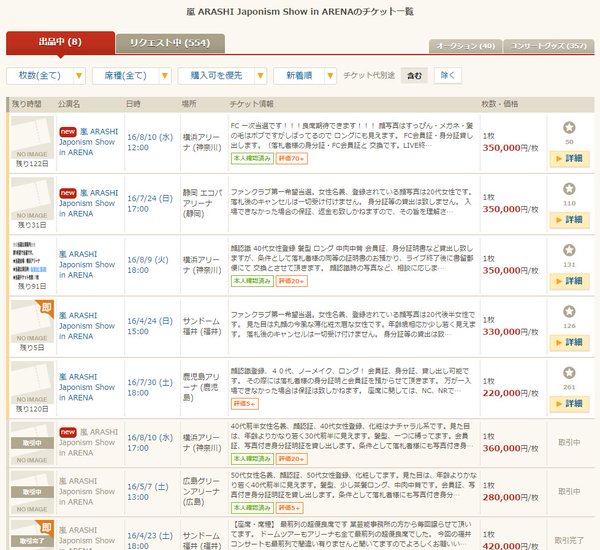
Task: Click the 評価70+ rating badge
Action: pyautogui.click(x=292, y=158)
